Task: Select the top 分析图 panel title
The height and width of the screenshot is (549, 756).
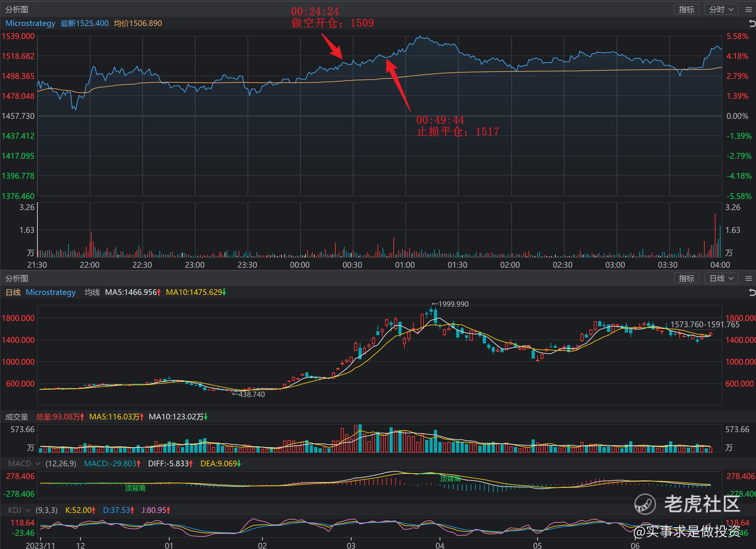Action: point(17,9)
